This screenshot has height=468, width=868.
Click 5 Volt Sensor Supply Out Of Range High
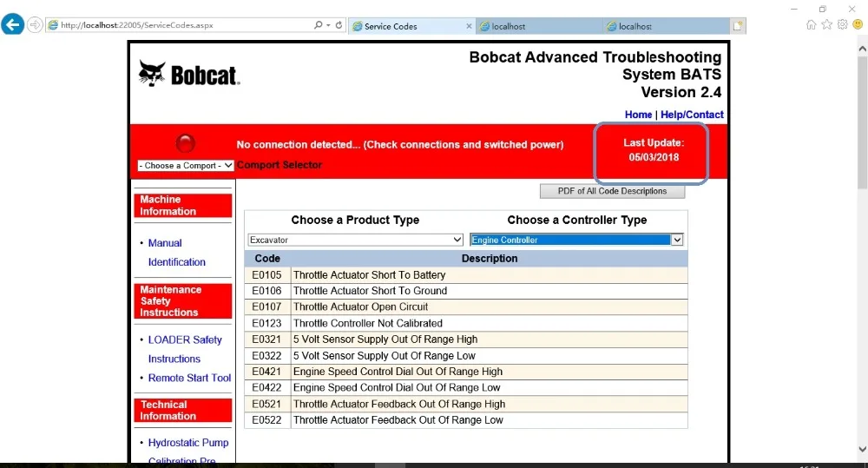(385, 339)
